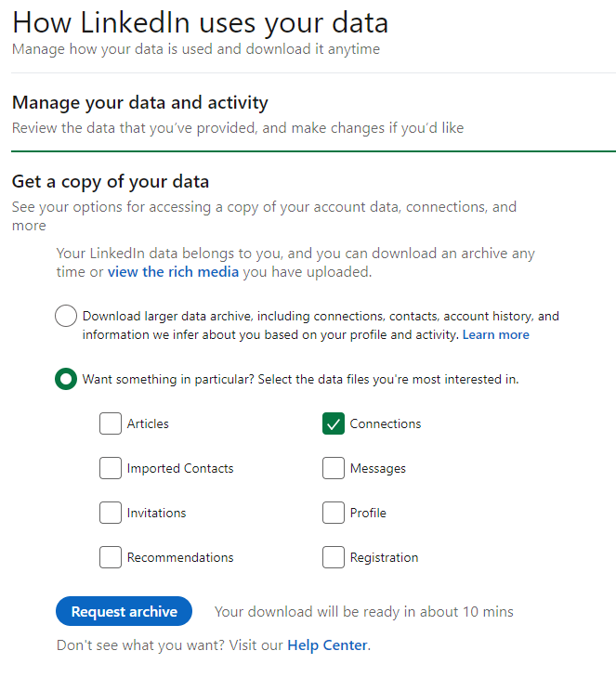
Task: Select the 'Want something in particular' radio option
Action: pos(66,379)
